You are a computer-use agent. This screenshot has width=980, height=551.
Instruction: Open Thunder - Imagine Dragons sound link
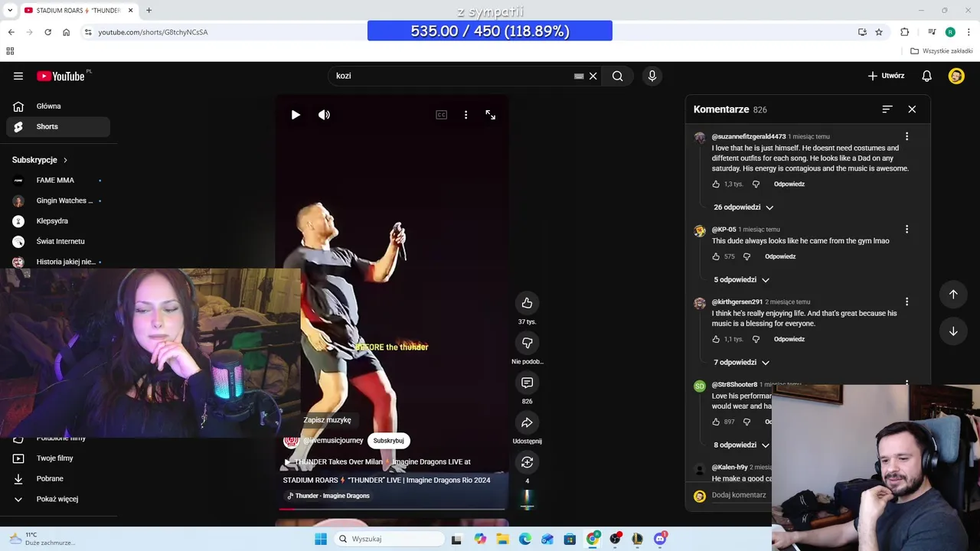(x=327, y=496)
